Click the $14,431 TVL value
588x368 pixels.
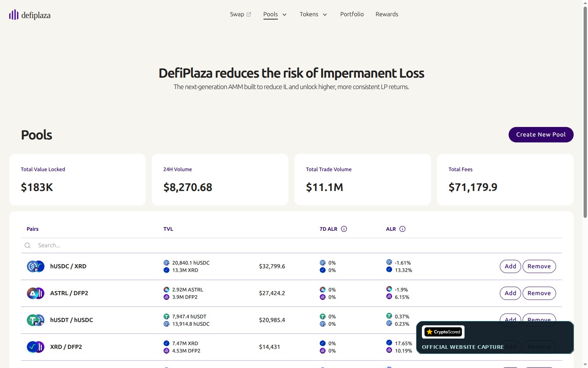click(269, 347)
